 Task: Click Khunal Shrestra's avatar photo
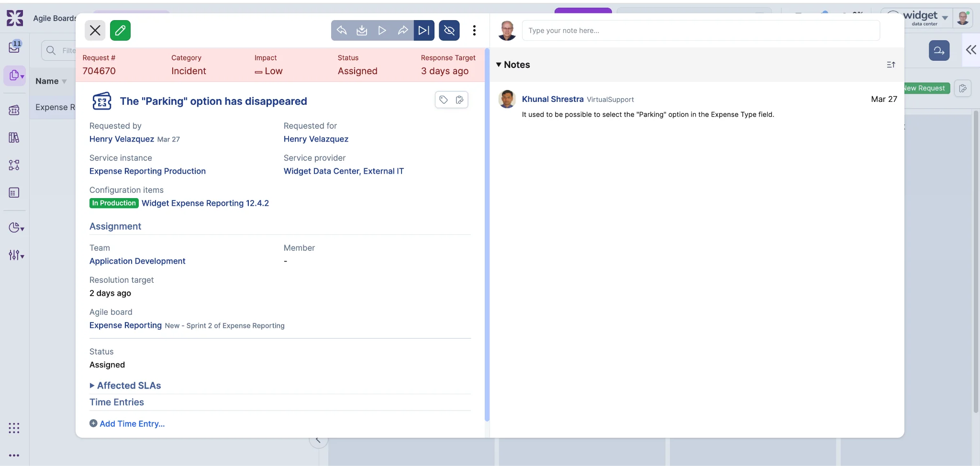pyautogui.click(x=507, y=100)
